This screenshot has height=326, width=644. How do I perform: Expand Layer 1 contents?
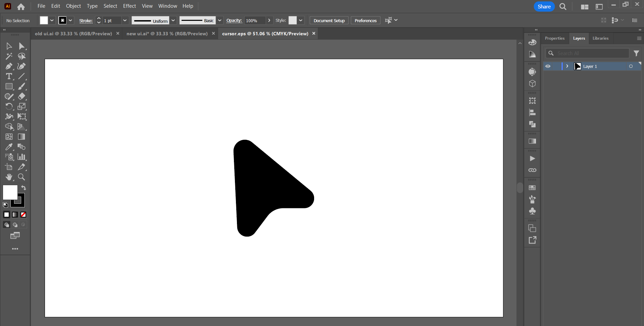(x=567, y=66)
